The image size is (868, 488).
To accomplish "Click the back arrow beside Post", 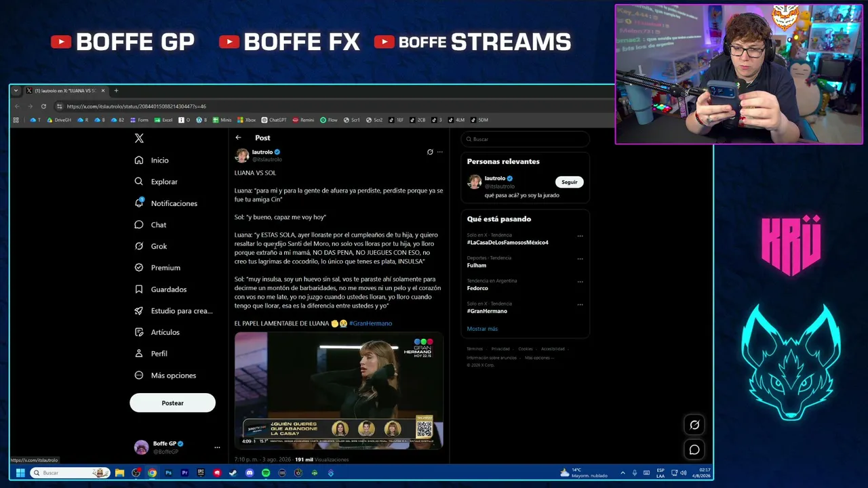I will pyautogui.click(x=238, y=138).
